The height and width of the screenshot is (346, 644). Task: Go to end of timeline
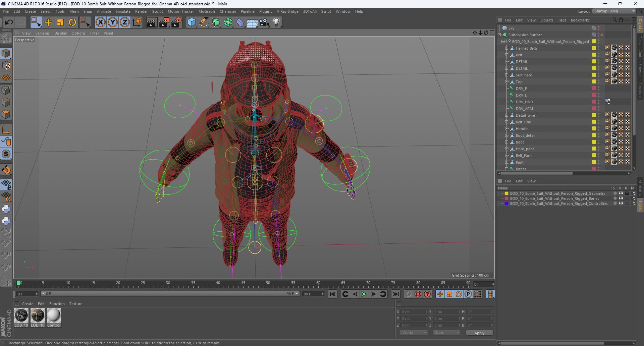pos(396,294)
